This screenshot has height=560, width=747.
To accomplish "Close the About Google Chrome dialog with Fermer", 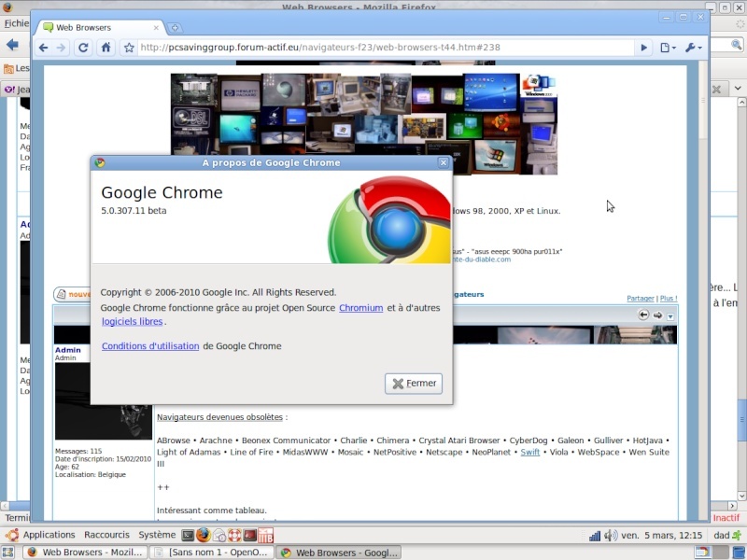I will 414,384.
